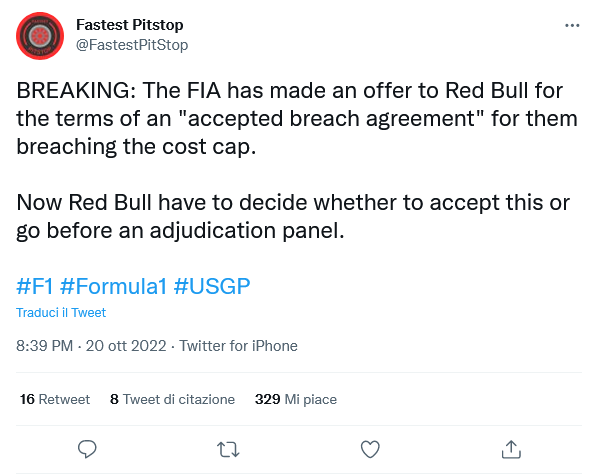The height and width of the screenshot is (474, 598).
Task: Open the #F1 hashtag
Action: pyautogui.click(x=35, y=286)
